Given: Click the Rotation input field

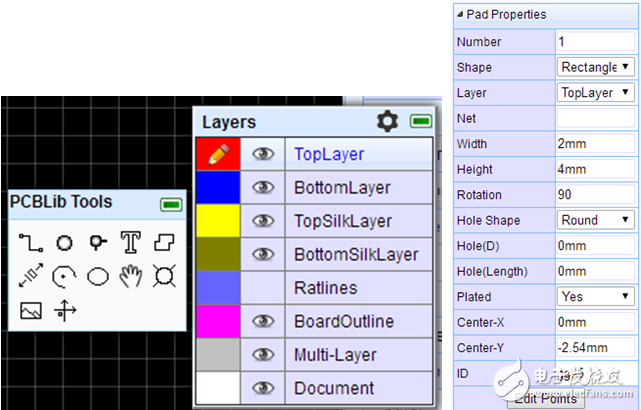Looking at the screenshot, I should [x=595, y=195].
